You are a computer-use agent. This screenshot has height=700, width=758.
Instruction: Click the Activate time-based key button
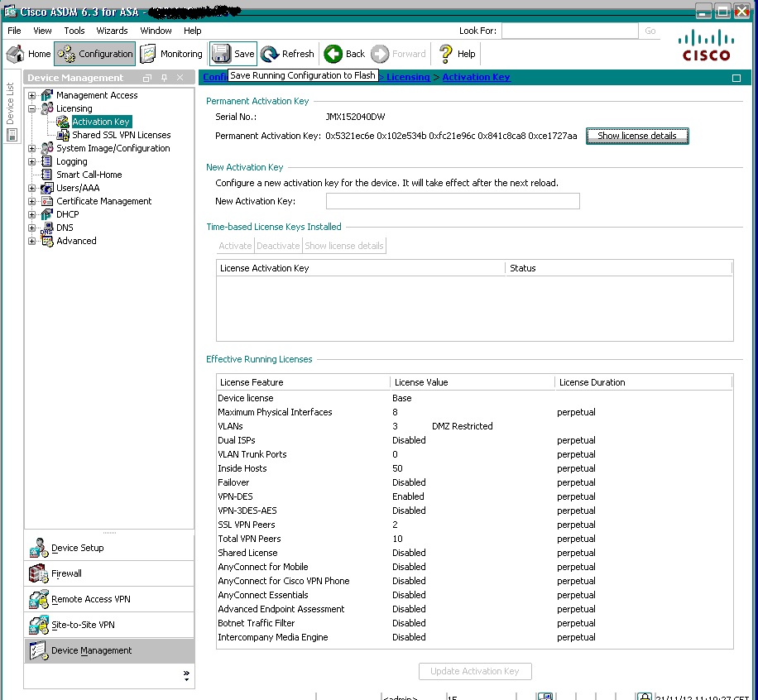[x=235, y=246]
